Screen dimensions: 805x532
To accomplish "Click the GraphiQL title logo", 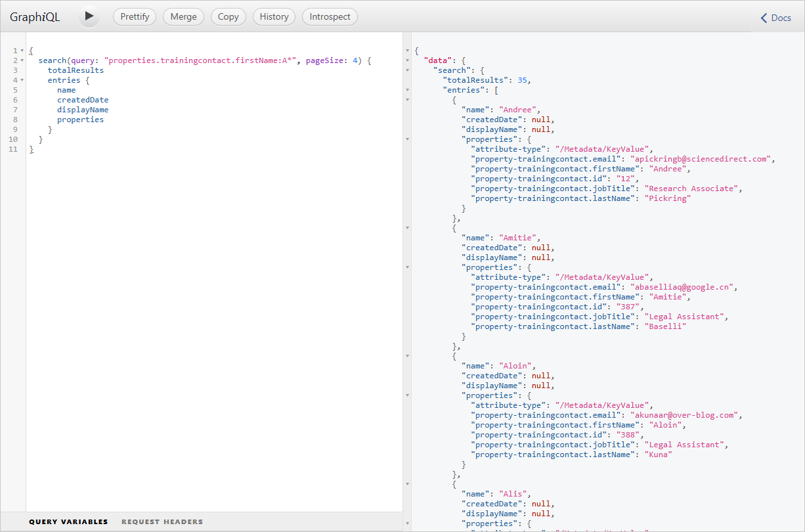I will [35, 17].
